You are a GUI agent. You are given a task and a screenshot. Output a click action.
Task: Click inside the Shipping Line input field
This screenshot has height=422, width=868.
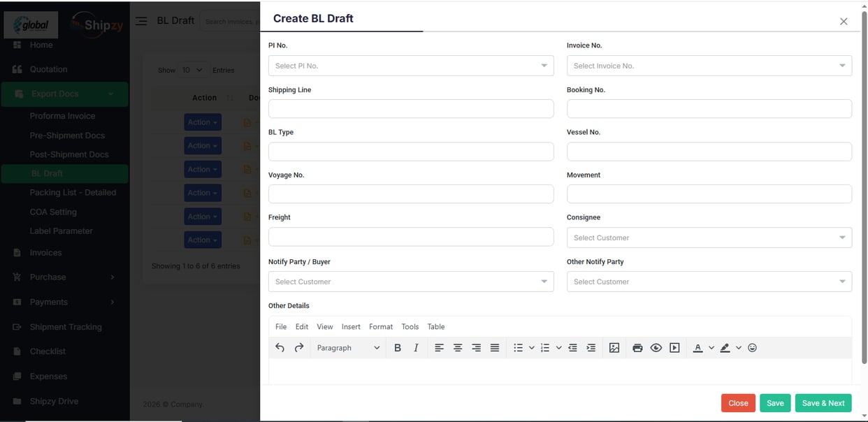[411, 108]
